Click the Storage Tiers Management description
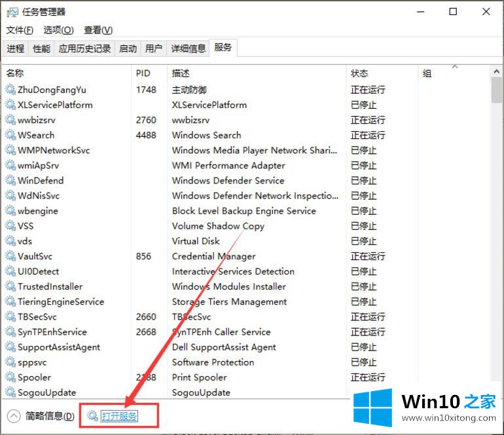Viewport: 504px width, 435px height. [x=230, y=301]
